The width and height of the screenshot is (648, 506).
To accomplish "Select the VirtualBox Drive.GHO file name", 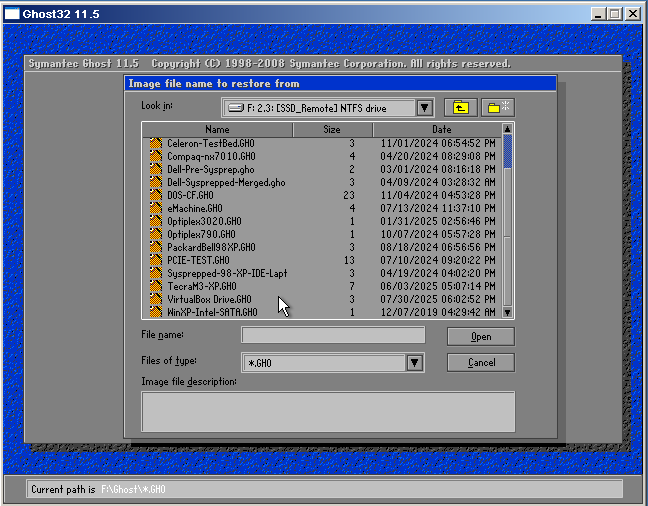I will pos(209,299).
